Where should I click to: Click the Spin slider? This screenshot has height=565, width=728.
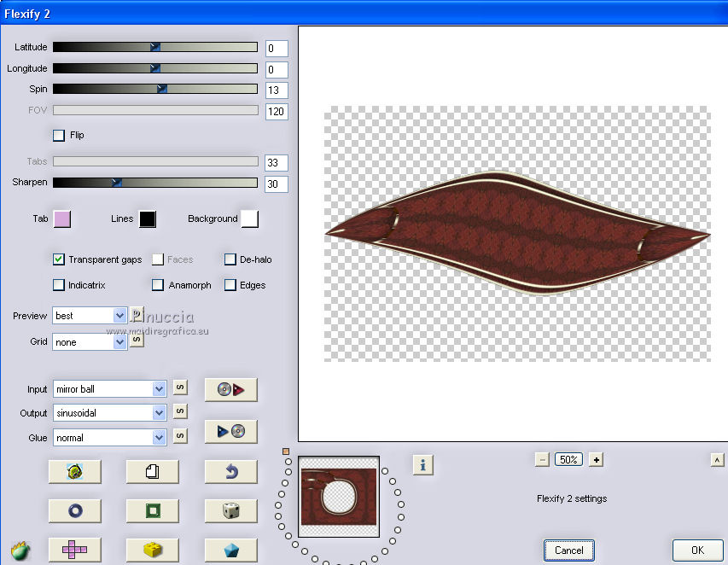pos(155,89)
